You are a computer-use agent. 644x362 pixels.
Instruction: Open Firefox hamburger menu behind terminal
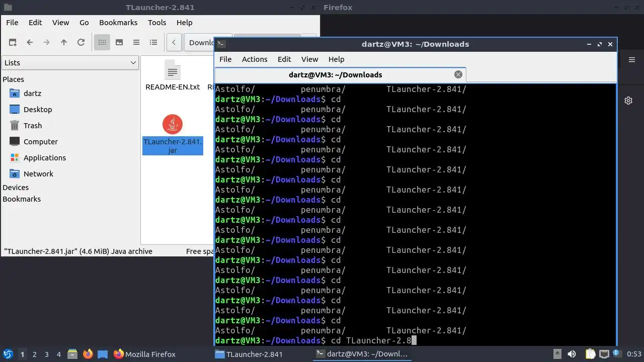click(632, 60)
